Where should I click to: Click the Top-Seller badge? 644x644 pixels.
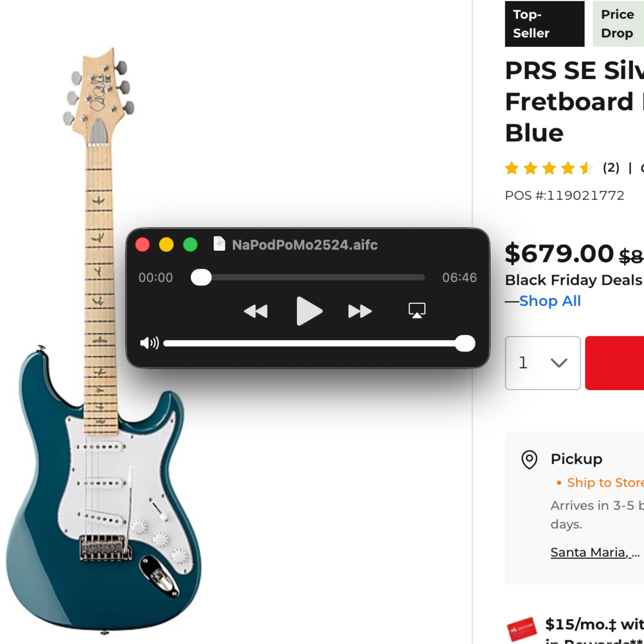tap(545, 24)
